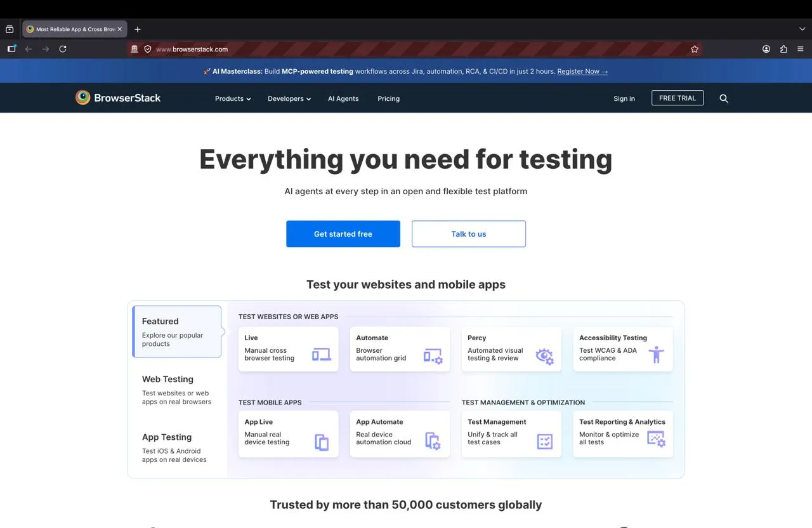Open the Accessibility Testing card title
This screenshot has height=528, width=812.
[x=613, y=338]
